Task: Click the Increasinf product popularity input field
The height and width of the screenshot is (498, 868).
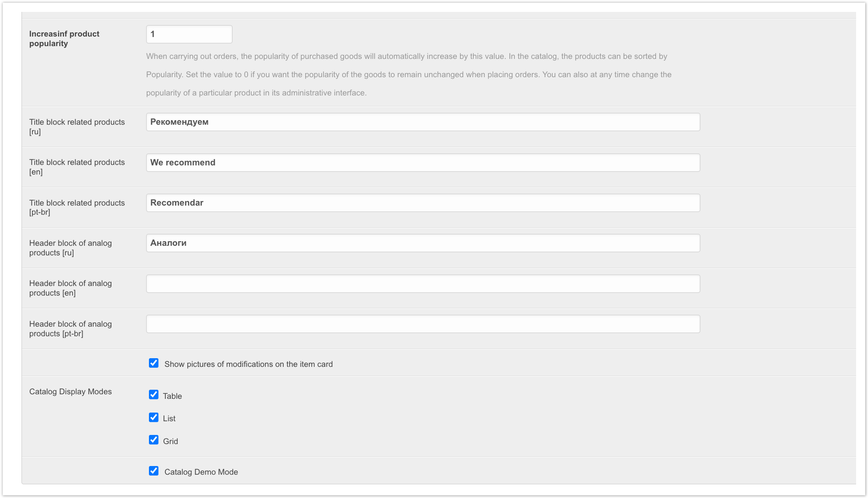Action: 189,34
